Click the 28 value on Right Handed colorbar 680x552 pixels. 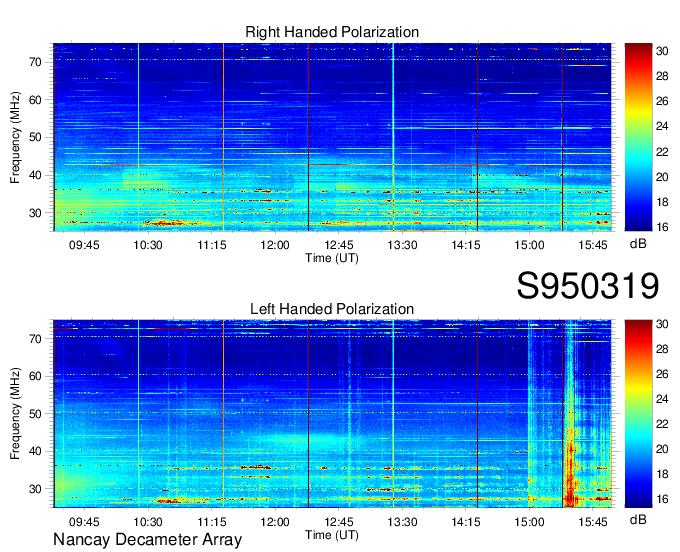click(x=662, y=77)
